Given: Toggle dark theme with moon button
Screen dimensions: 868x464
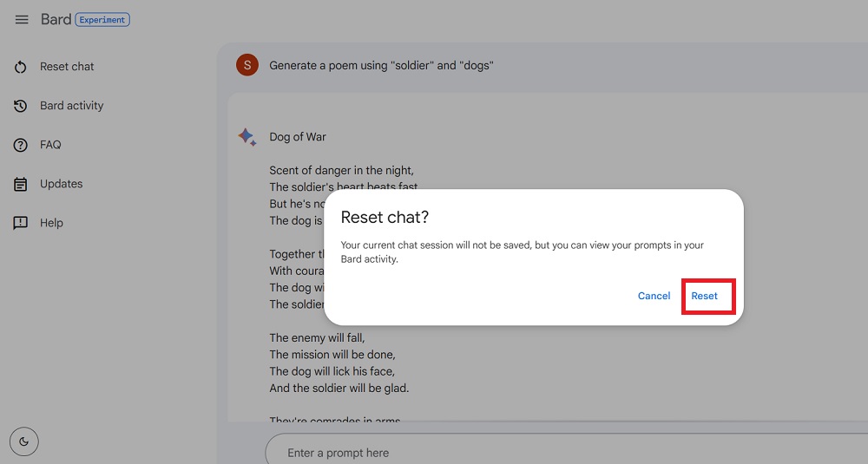Looking at the screenshot, I should tap(23, 441).
